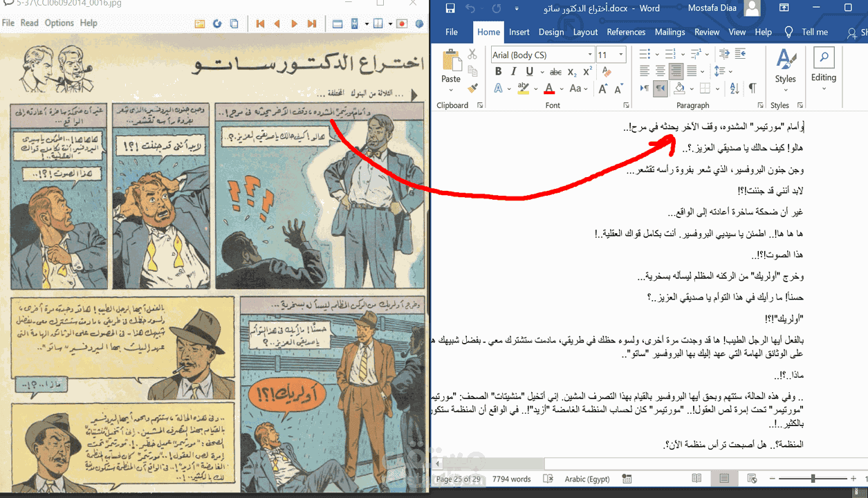Click the Sort A-Z icon
The image size is (868, 498).
click(735, 89)
